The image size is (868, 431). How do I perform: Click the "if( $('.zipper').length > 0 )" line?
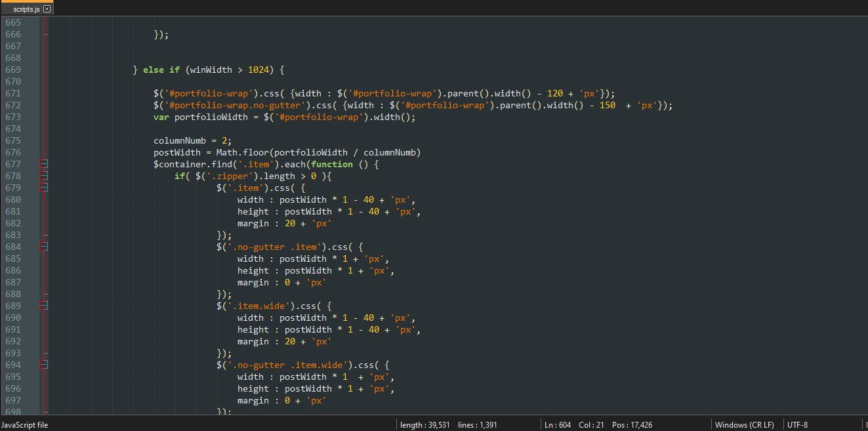[253, 176]
